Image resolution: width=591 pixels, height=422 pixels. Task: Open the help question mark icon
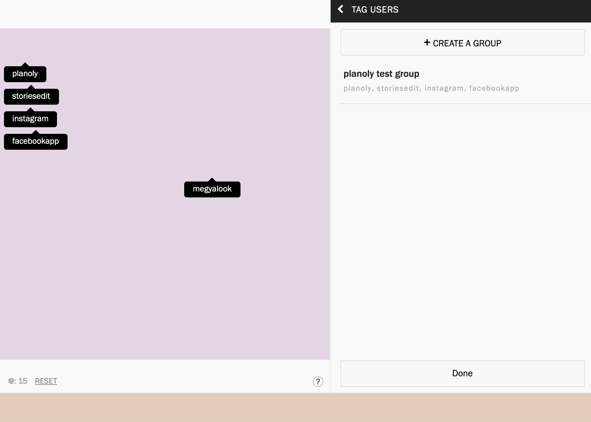coord(318,382)
